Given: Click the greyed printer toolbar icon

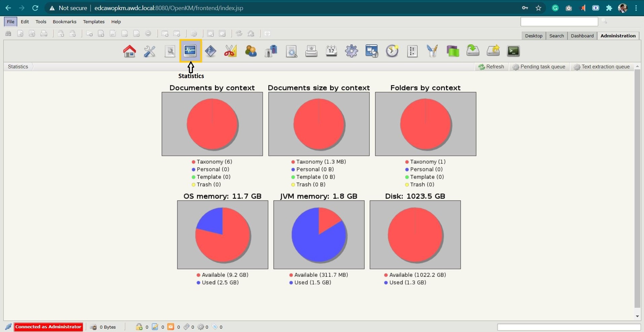Looking at the screenshot, I should click(44, 34).
